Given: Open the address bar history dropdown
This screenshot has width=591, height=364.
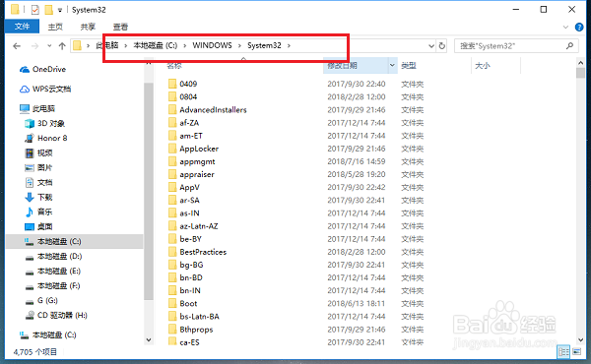Looking at the screenshot, I should pyautogui.click(x=431, y=46).
